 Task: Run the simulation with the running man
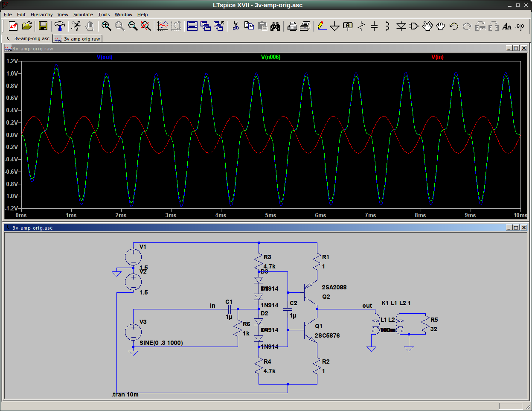point(76,26)
